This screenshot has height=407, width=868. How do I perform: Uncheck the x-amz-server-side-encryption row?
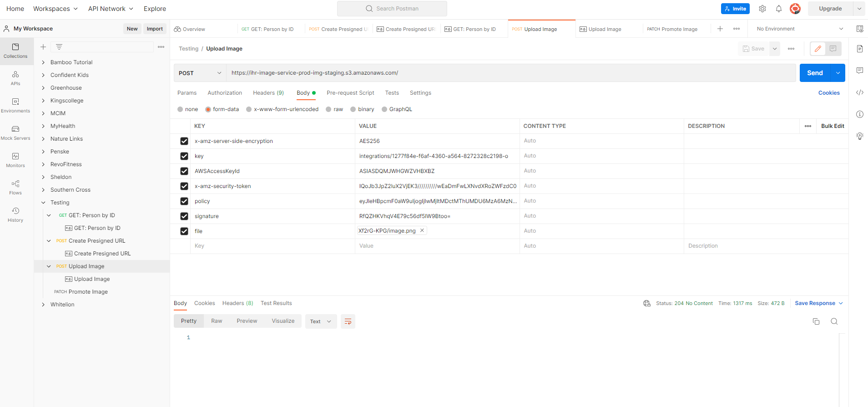(184, 141)
